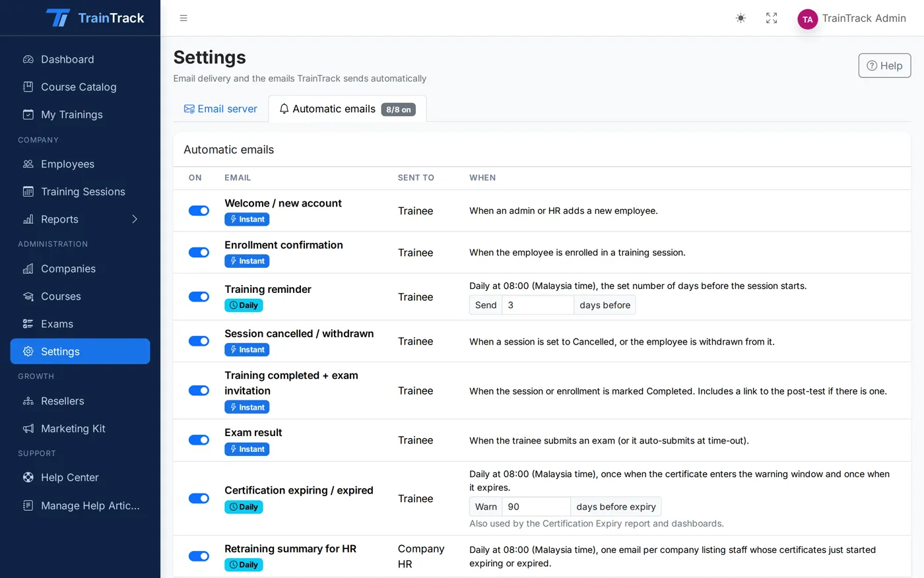Click the Help Center lifebuoy icon
924x578 pixels.
point(28,477)
